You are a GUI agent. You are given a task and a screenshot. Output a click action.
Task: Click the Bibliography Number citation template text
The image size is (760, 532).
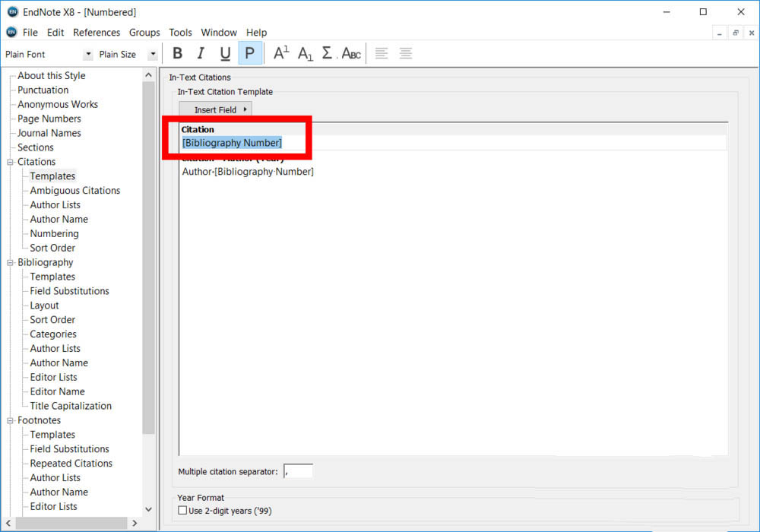(x=232, y=143)
